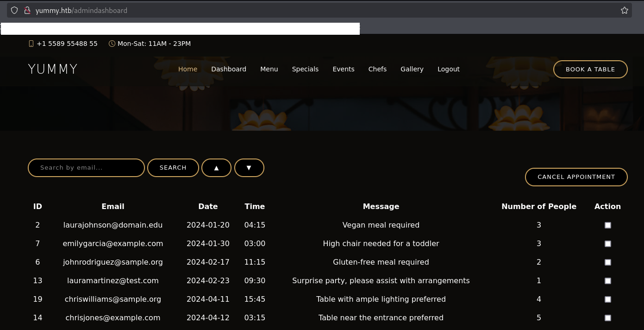This screenshot has height=330, width=644.
Task: Go to the Specials menu section
Action: point(305,69)
